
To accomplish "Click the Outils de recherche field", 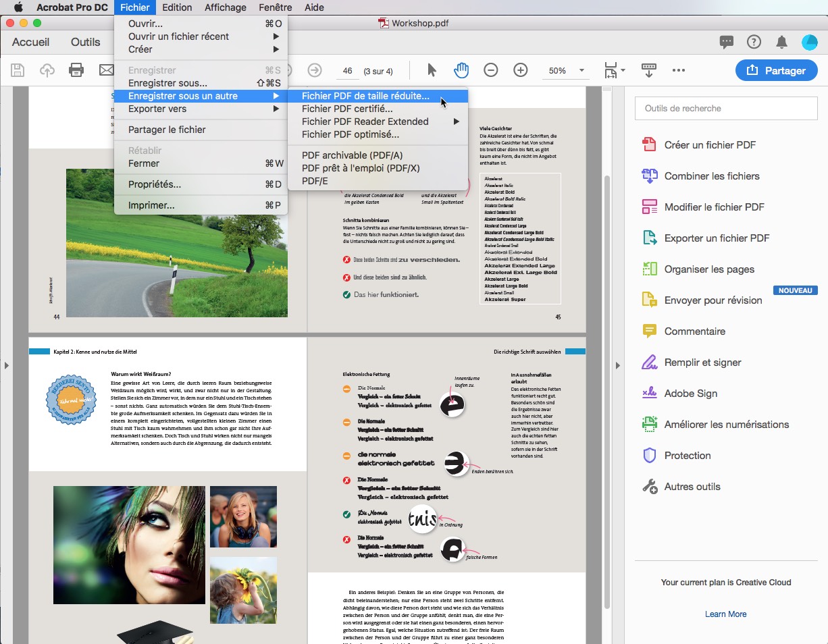I will (x=726, y=108).
